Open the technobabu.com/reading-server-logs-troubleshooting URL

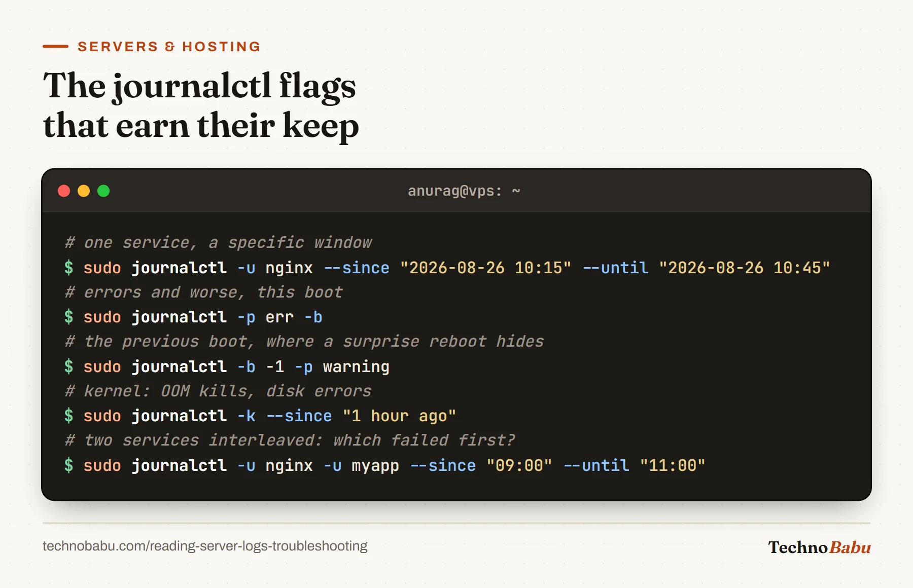[x=205, y=546]
